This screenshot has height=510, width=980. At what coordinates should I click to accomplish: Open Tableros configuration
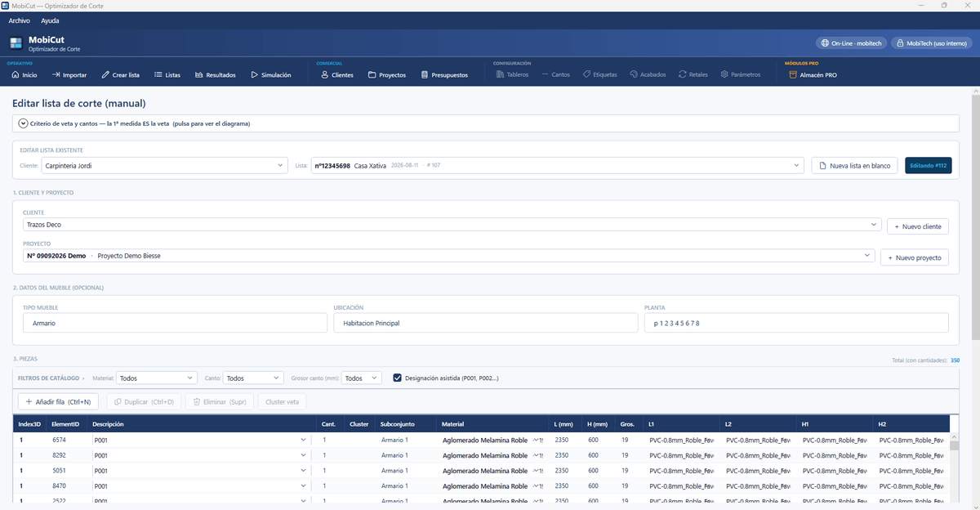pos(513,75)
